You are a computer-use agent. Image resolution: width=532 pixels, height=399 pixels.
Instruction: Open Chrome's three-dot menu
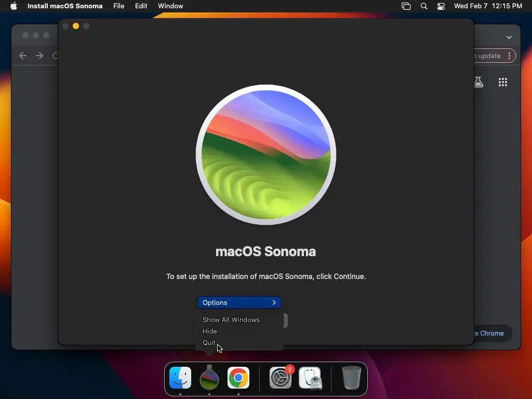(509, 56)
